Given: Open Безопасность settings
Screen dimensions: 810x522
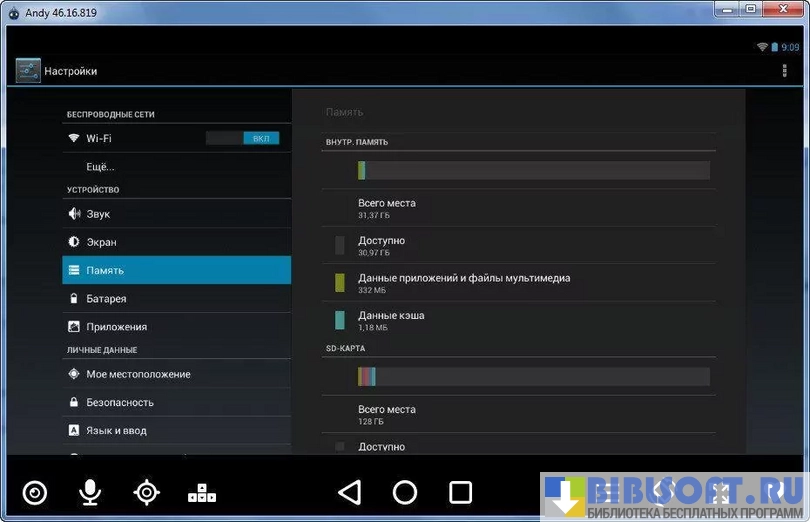Looking at the screenshot, I should click(120, 402).
